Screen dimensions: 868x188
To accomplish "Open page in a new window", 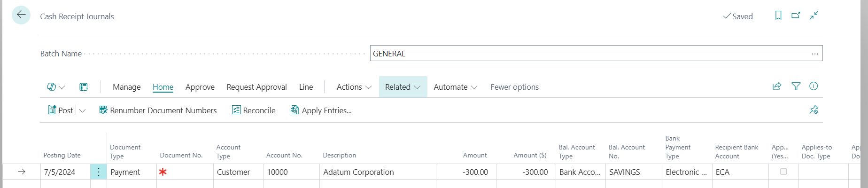I will click(x=796, y=16).
